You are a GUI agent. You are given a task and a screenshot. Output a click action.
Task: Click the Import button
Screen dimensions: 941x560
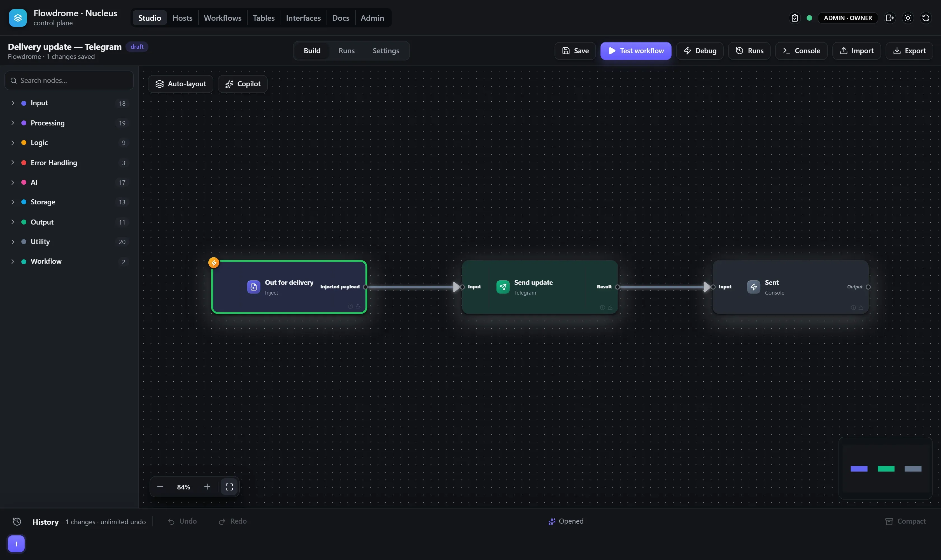point(856,51)
